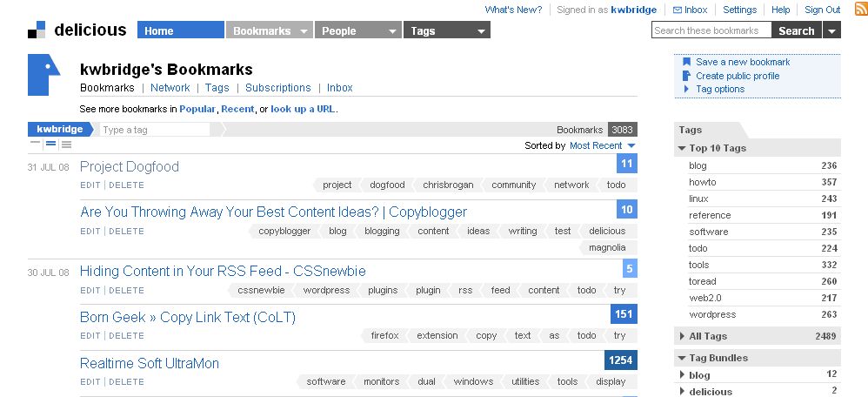Click the 1254 saves count badge
Viewport: 868px width, 397px height.
(x=620, y=360)
